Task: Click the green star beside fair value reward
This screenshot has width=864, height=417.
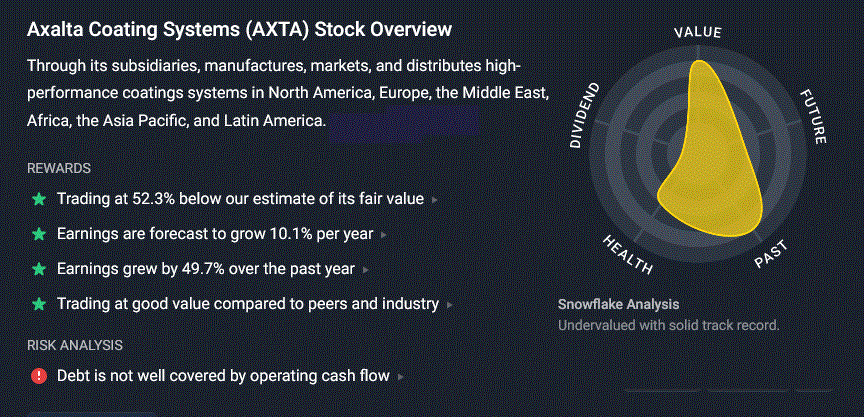Action: (x=39, y=199)
